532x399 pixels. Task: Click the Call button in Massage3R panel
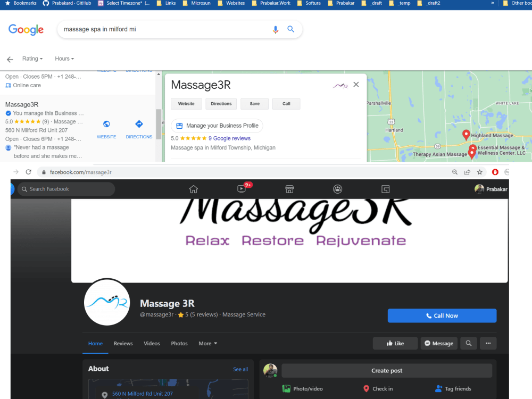point(286,104)
